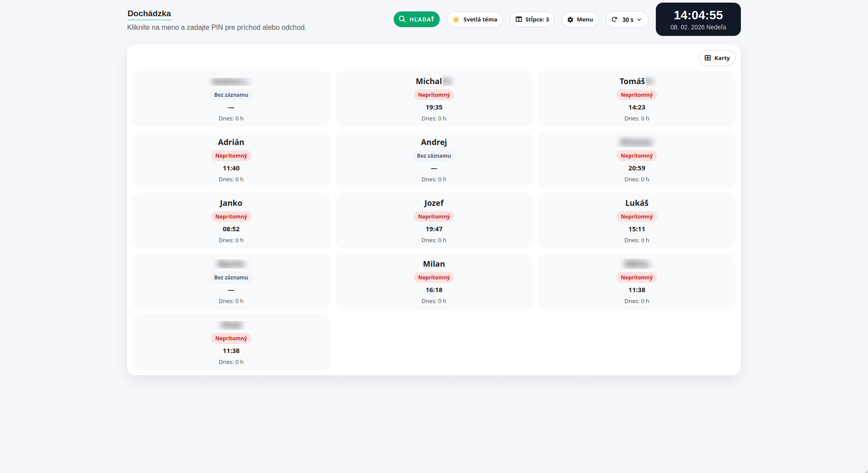
Task: Open the Menu settings button
Action: point(580,20)
